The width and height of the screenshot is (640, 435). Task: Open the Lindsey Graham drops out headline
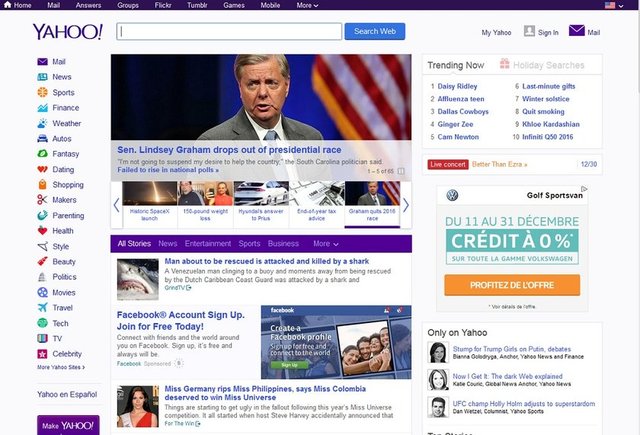(229, 150)
